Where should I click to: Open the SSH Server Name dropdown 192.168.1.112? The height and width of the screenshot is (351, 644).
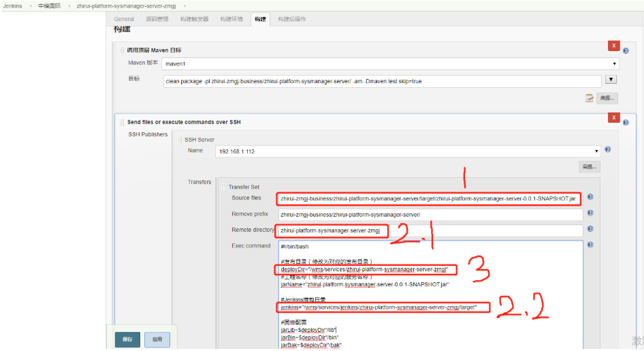pos(408,151)
